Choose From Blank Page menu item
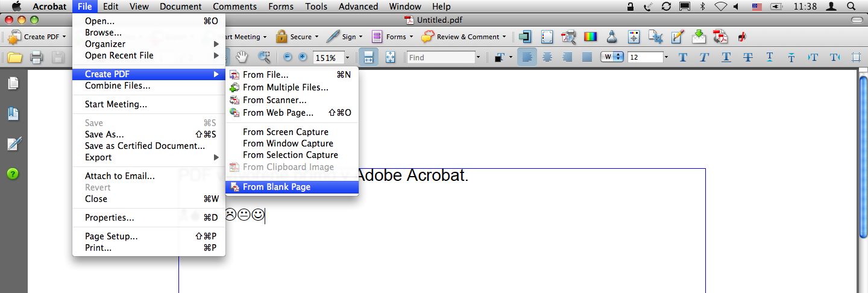 click(292, 187)
